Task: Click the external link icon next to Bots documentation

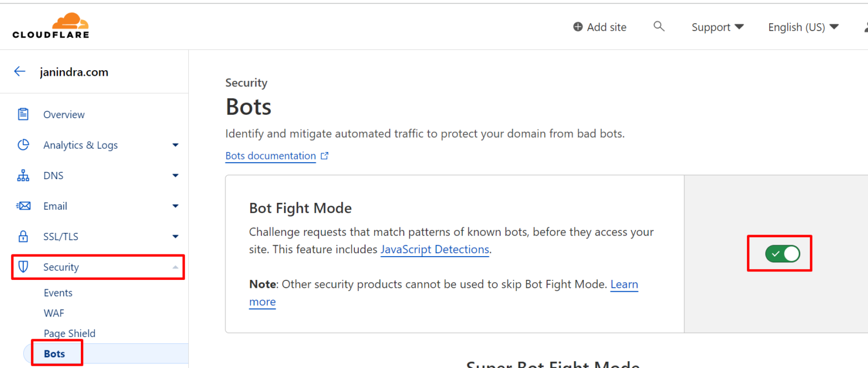Action: point(324,155)
